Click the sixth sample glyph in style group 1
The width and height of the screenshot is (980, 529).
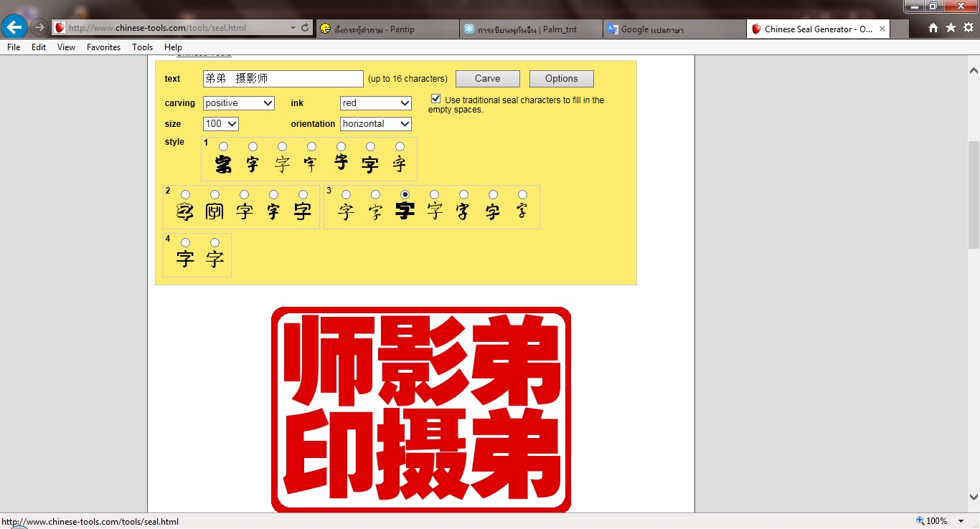point(370,165)
